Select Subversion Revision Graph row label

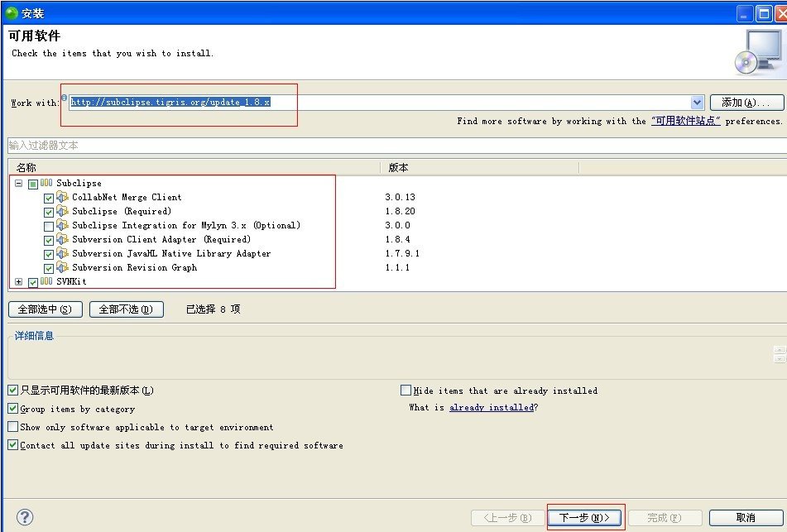click(x=135, y=267)
